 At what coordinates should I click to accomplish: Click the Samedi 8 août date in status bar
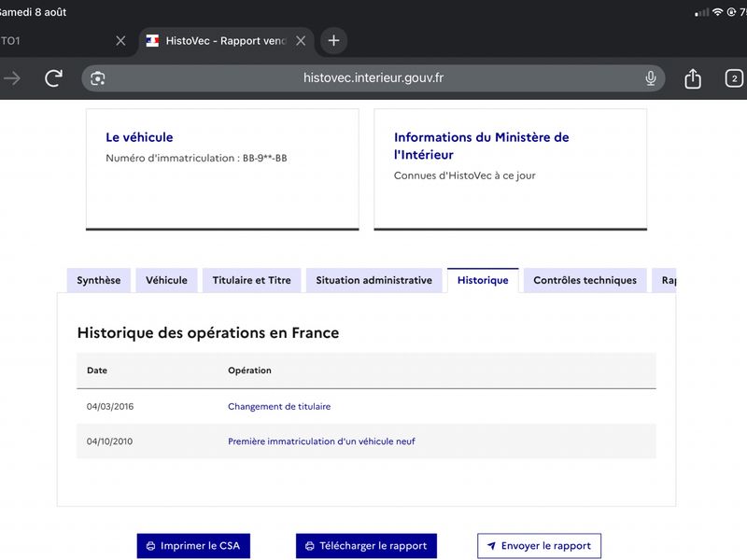(33, 12)
